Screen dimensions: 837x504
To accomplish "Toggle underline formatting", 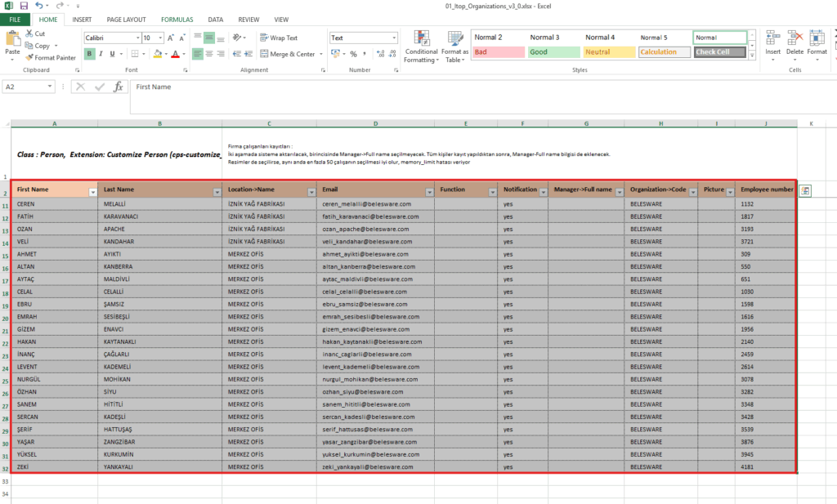I will 112,54.
